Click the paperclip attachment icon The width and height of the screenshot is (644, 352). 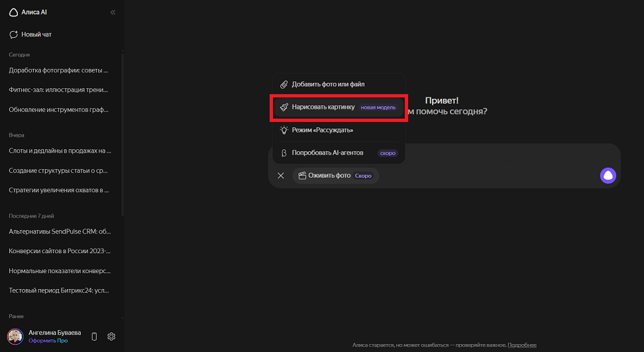point(284,85)
